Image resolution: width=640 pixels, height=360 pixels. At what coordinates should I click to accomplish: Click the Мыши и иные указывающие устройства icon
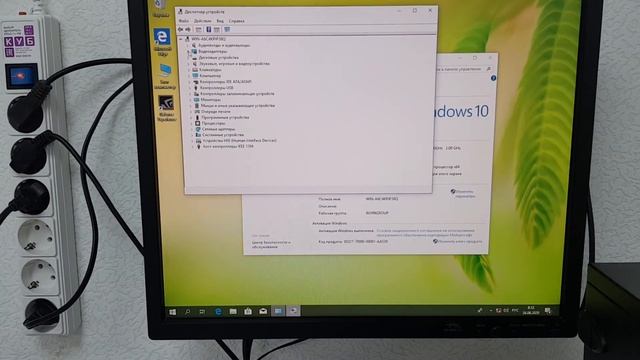click(x=197, y=106)
